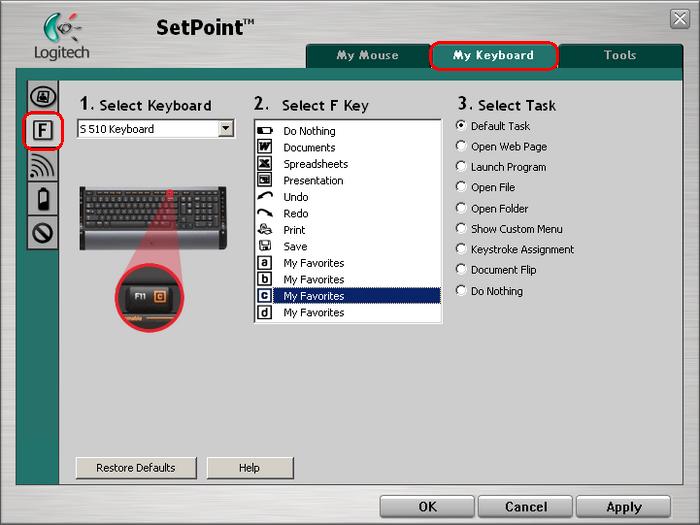Viewport: 700px width, 525px height.
Task: Click the curved arrow icon beside Undo
Action: pos(265,196)
